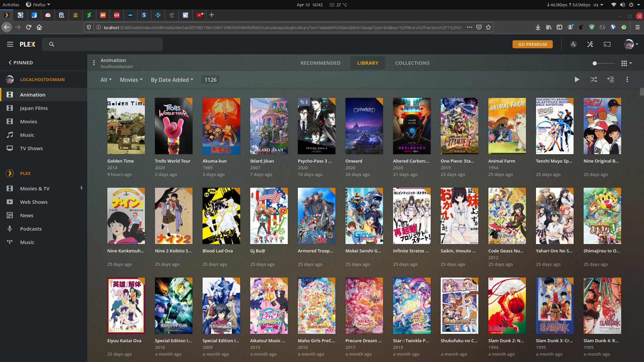Open Trolls World Tour poster
Image resolution: width=644 pixels, height=362 pixels.
tap(174, 126)
